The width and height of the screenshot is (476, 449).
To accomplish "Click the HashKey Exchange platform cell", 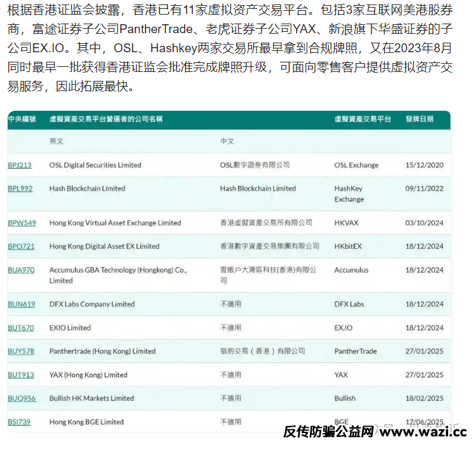I will pos(349,194).
